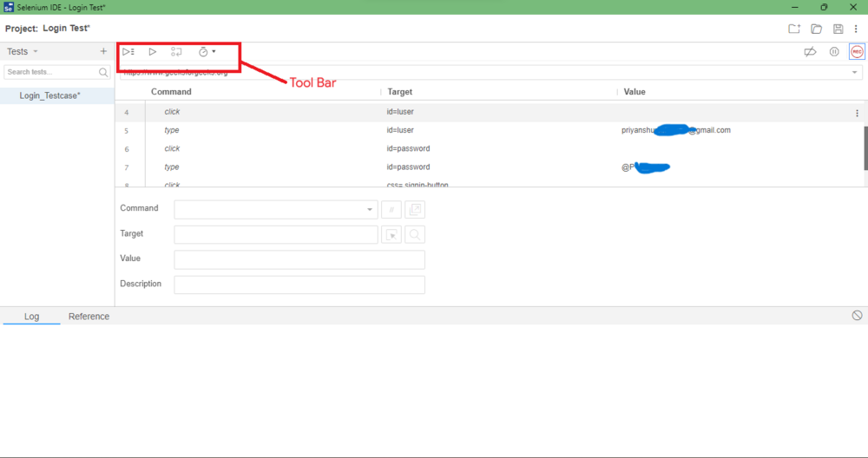Screen dimensions: 868x458
Task: Create new project icon
Action: pyautogui.click(x=794, y=29)
